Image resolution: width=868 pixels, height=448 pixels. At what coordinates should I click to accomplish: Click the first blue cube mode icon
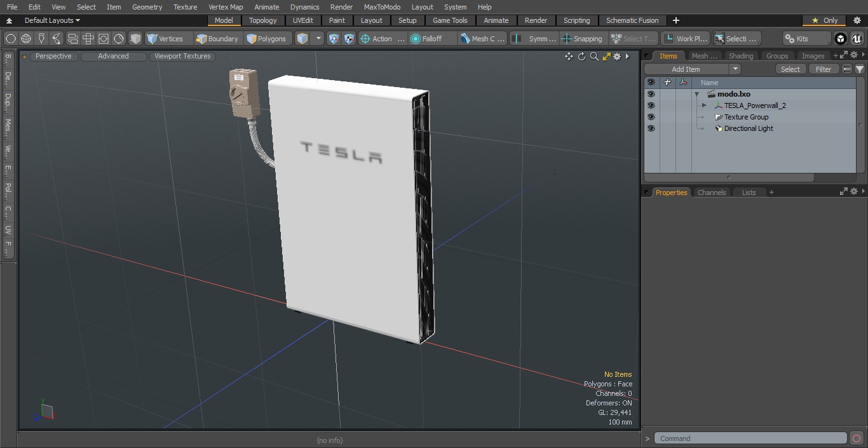tap(334, 39)
